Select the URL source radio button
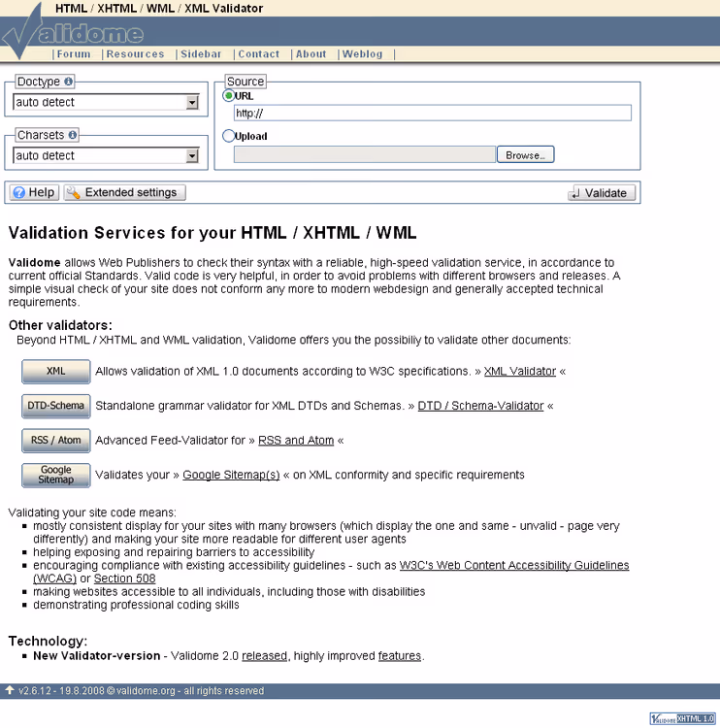720x728 pixels. pyautogui.click(x=228, y=96)
